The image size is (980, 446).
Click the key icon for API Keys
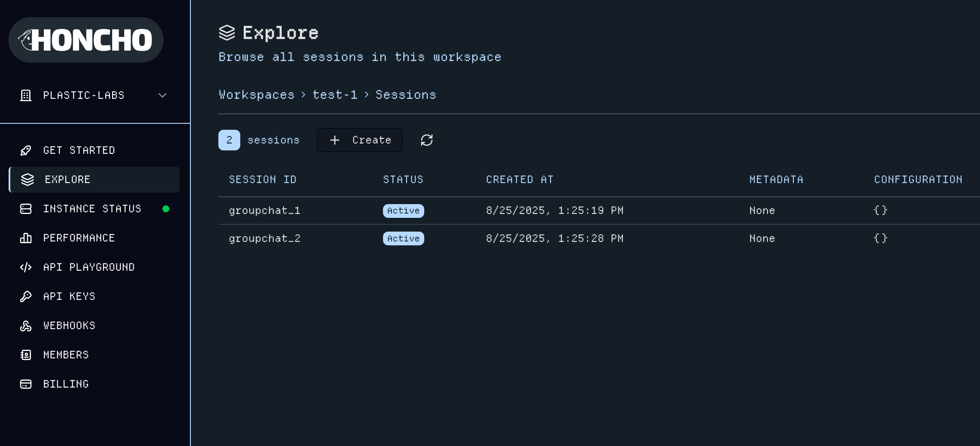(26, 296)
